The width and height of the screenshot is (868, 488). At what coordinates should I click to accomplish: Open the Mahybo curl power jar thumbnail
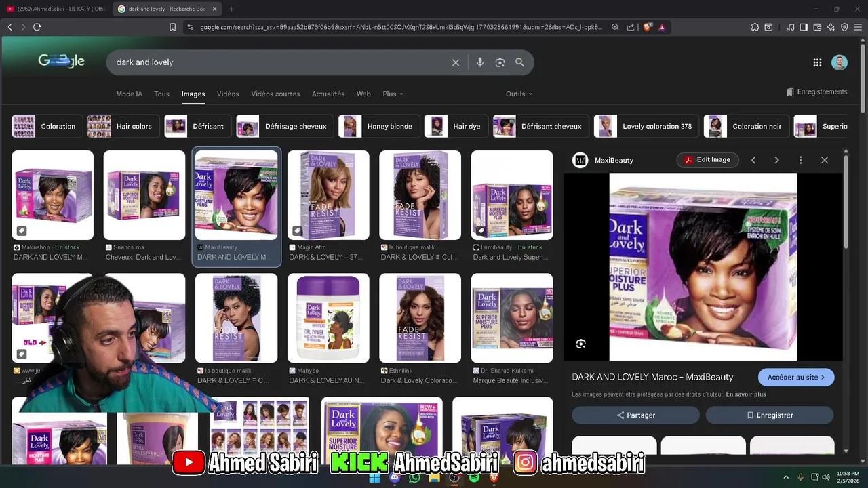pyautogui.click(x=328, y=318)
